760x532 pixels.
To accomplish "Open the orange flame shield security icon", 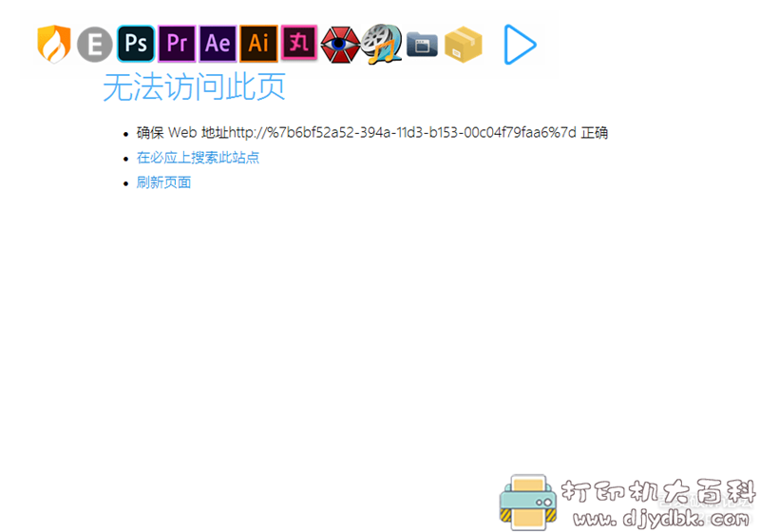I will 54,44.
